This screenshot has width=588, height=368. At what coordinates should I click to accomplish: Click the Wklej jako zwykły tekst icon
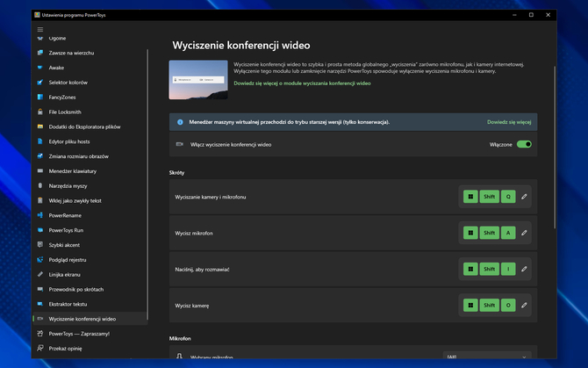point(40,200)
